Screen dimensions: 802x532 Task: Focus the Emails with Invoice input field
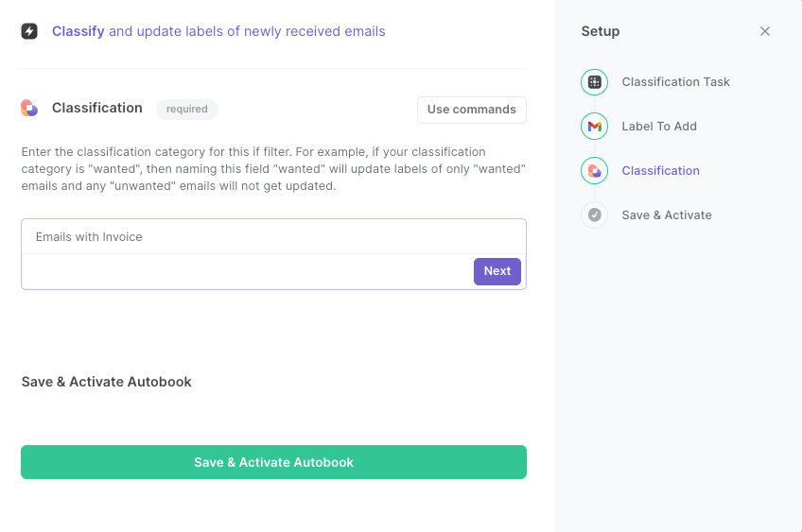(273, 236)
